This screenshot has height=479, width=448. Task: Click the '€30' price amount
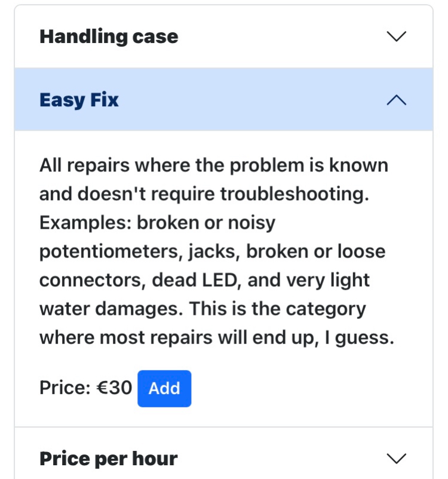[x=113, y=388]
